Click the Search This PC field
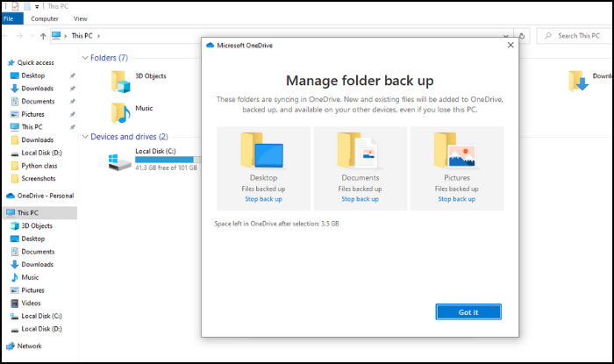Screen dimensions: 614x364 (x=579, y=36)
